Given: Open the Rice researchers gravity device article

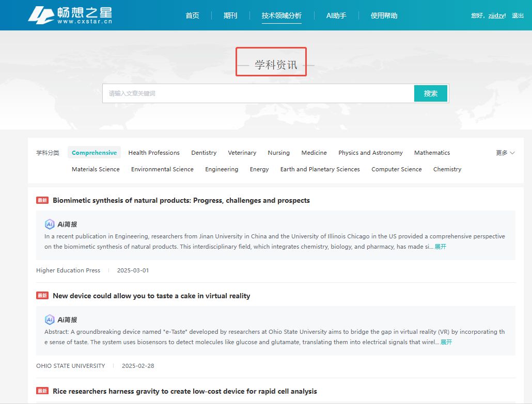Looking at the screenshot, I should pyautogui.click(x=185, y=391).
